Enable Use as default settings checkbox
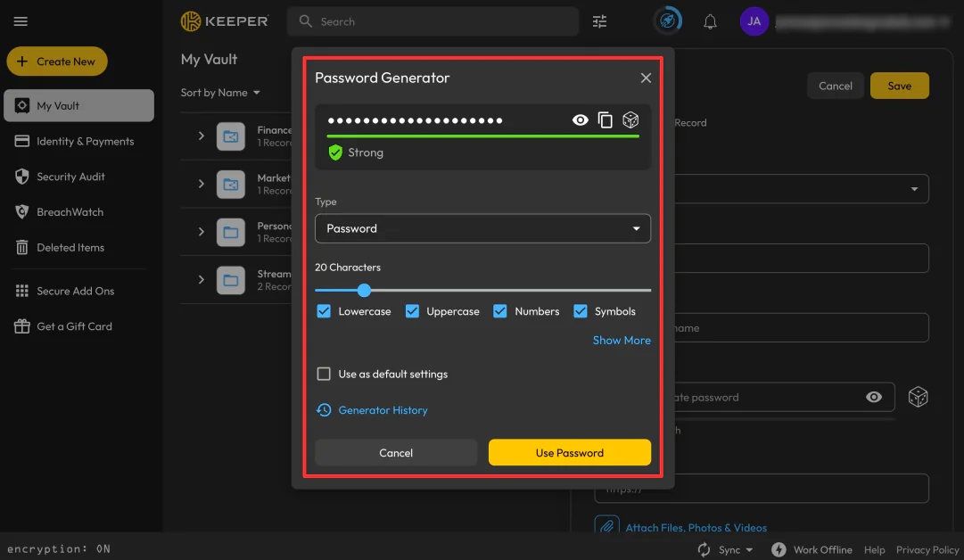 click(324, 374)
